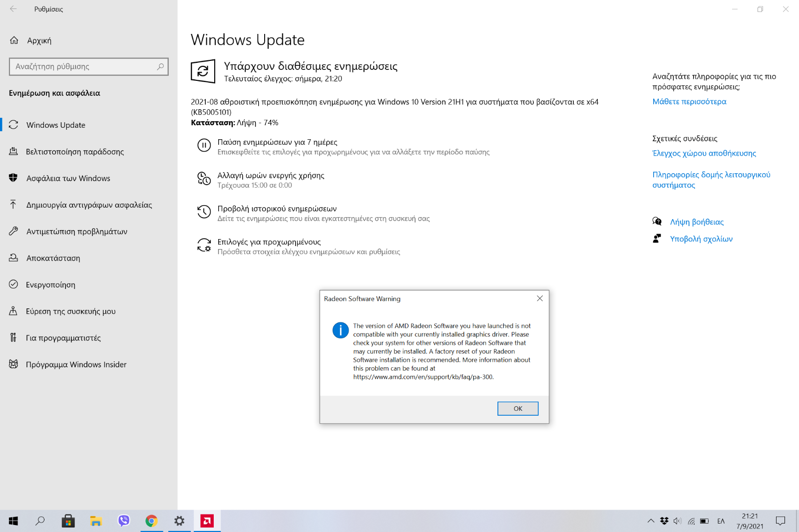Click the help chat bubble icon
This screenshot has width=799, height=532.
coord(657,221)
